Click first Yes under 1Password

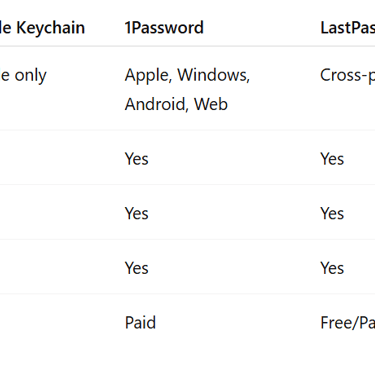(x=137, y=159)
